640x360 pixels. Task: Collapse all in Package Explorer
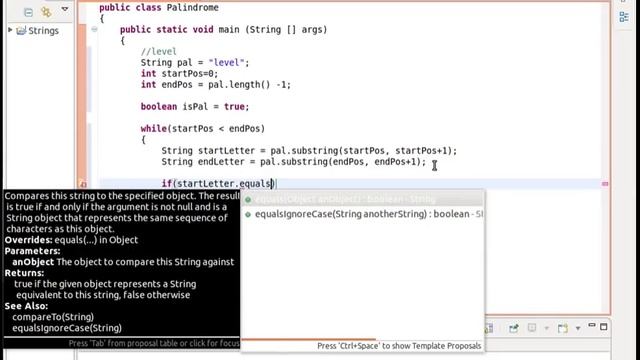28,12
